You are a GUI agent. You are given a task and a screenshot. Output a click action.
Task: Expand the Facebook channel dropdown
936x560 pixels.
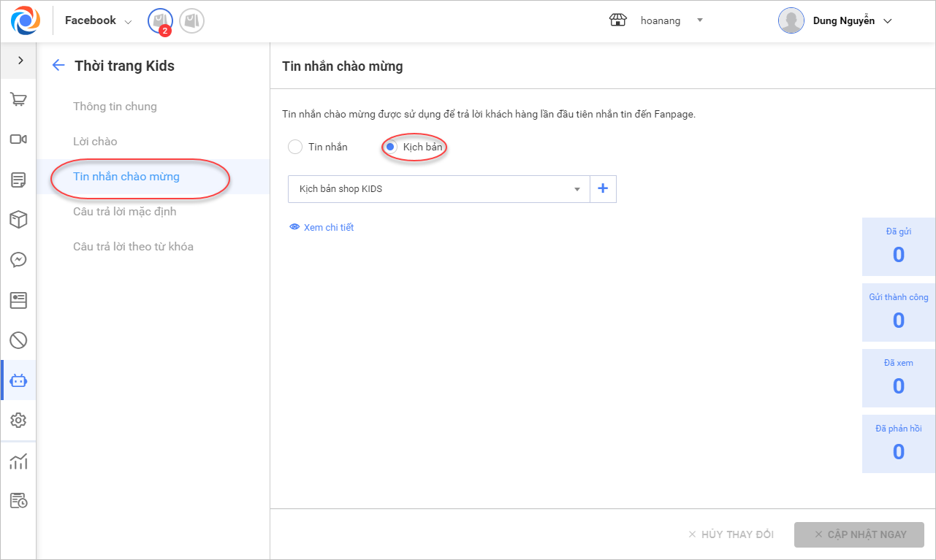[x=99, y=21]
